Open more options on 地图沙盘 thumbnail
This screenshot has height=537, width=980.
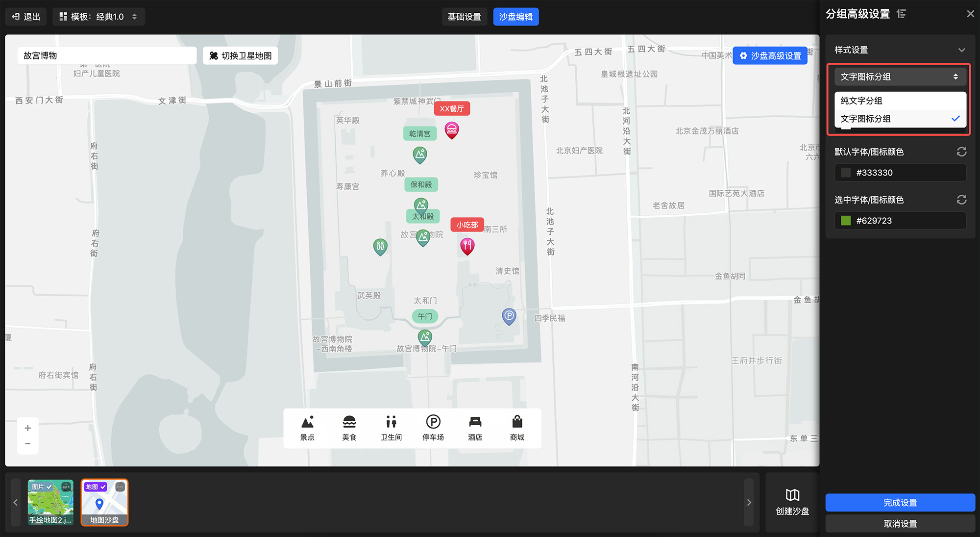pos(120,487)
